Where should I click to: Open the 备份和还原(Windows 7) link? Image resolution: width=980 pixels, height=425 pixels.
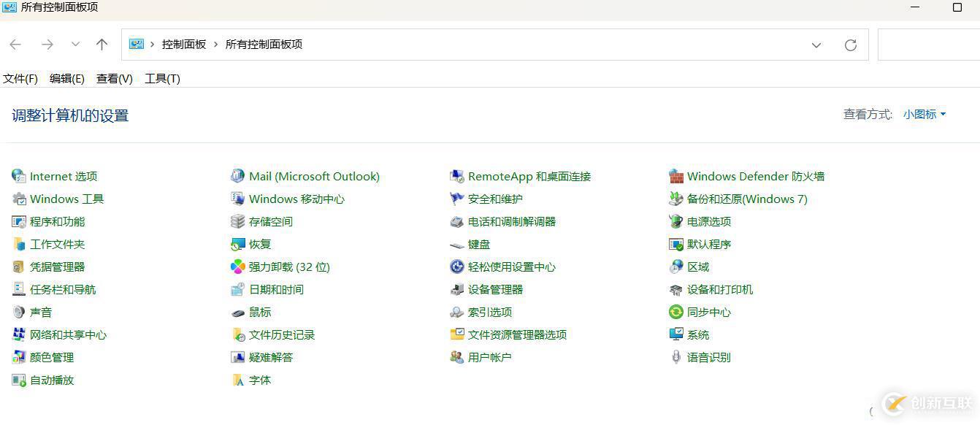click(747, 199)
